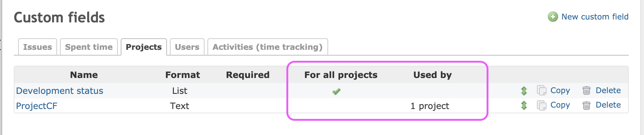Screen dimensions: 644x135
Task: Go to the Users tab
Action: tap(187, 47)
